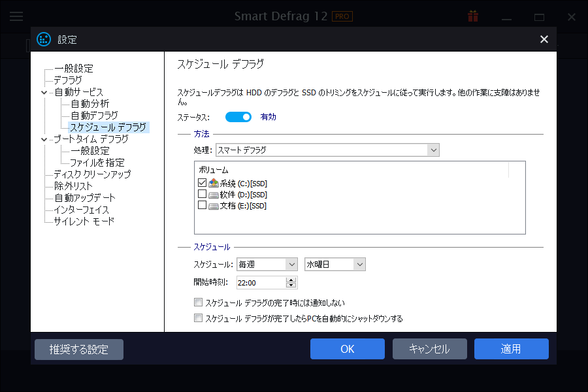Click the 软件 (D:) drive icon

click(214, 195)
